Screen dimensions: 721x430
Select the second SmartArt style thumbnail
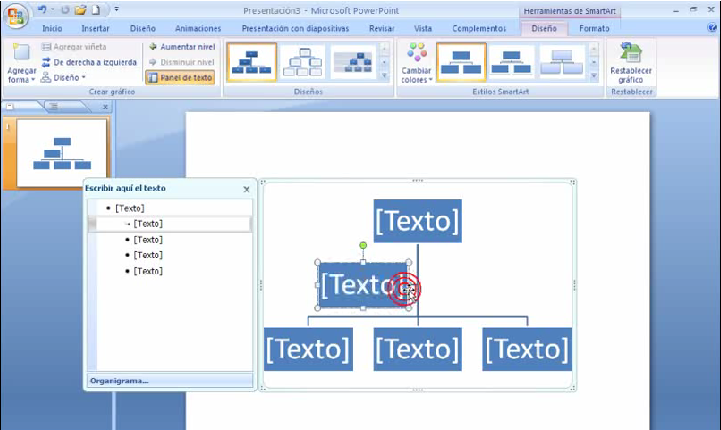click(x=511, y=62)
